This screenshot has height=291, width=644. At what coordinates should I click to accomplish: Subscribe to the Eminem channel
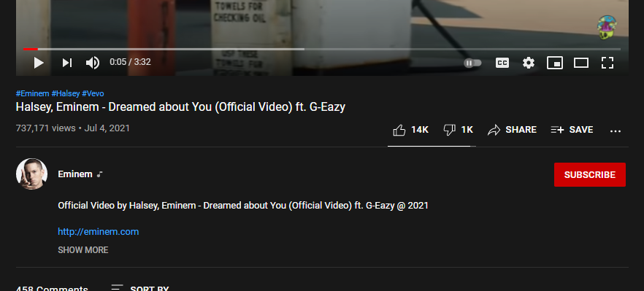pyautogui.click(x=590, y=175)
